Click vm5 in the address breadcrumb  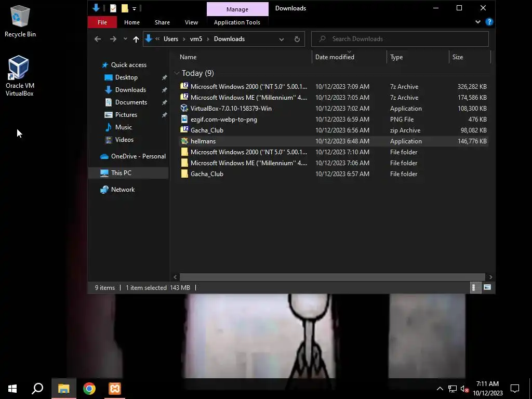196,39
